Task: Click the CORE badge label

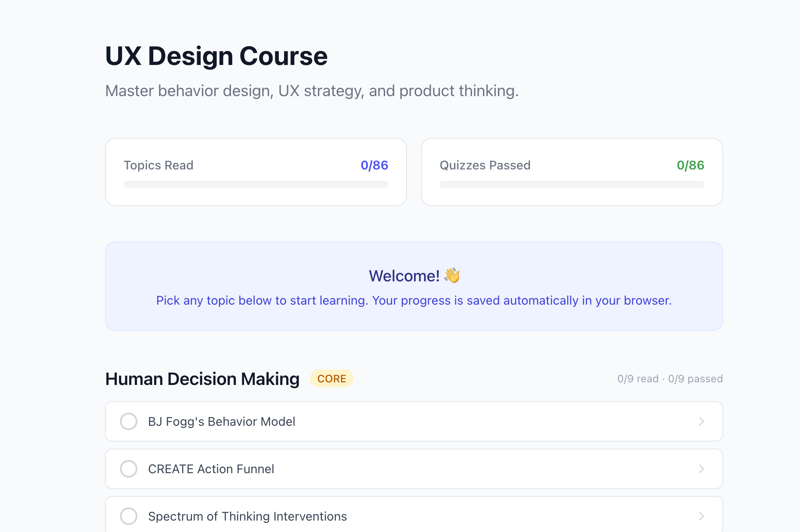Action: pos(332,378)
